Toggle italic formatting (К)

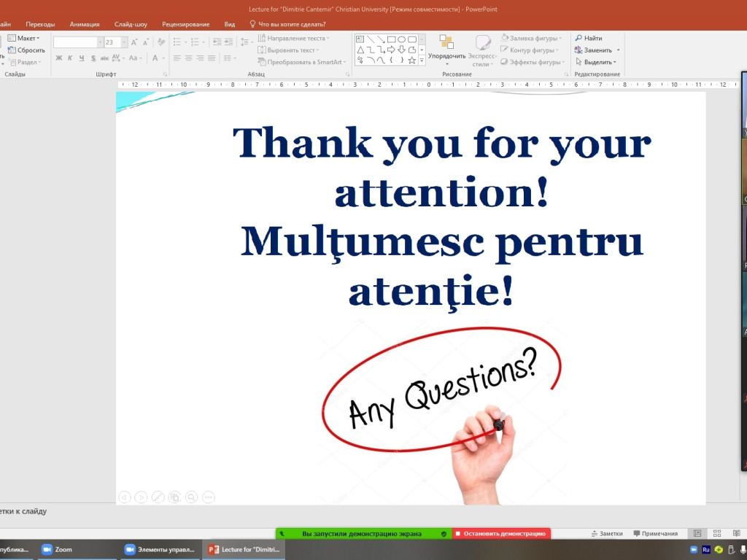[x=70, y=58]
